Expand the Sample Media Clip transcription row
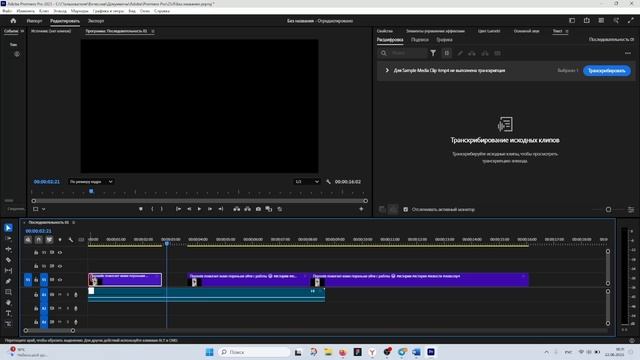 point(387,71)
